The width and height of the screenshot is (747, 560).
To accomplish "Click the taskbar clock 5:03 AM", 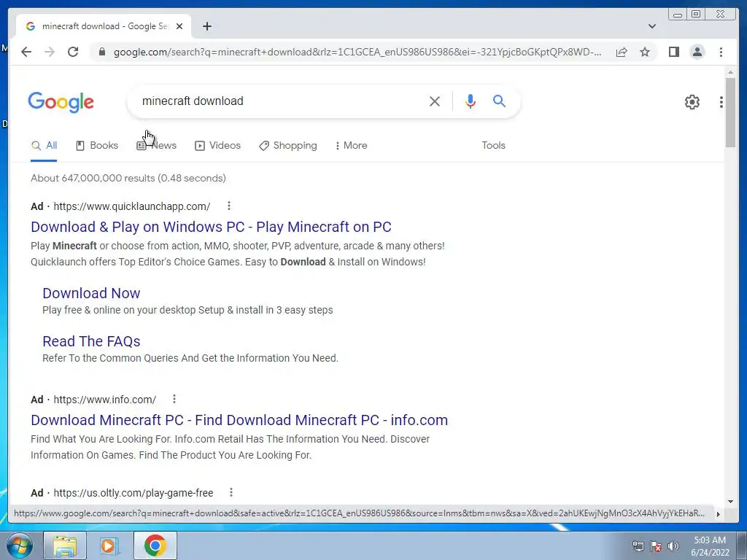I will tap(710, 540).
